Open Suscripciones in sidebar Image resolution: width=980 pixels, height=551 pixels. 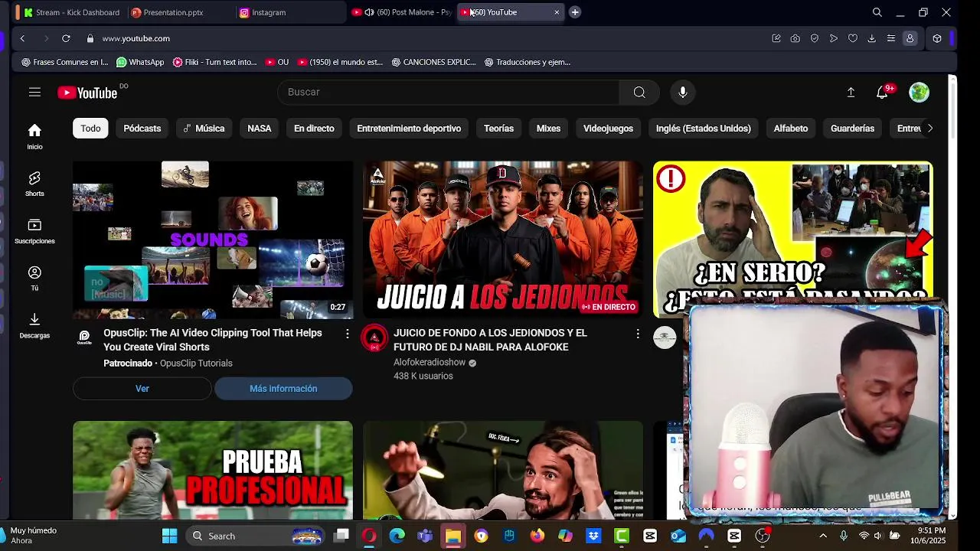[x=34, y=231]
